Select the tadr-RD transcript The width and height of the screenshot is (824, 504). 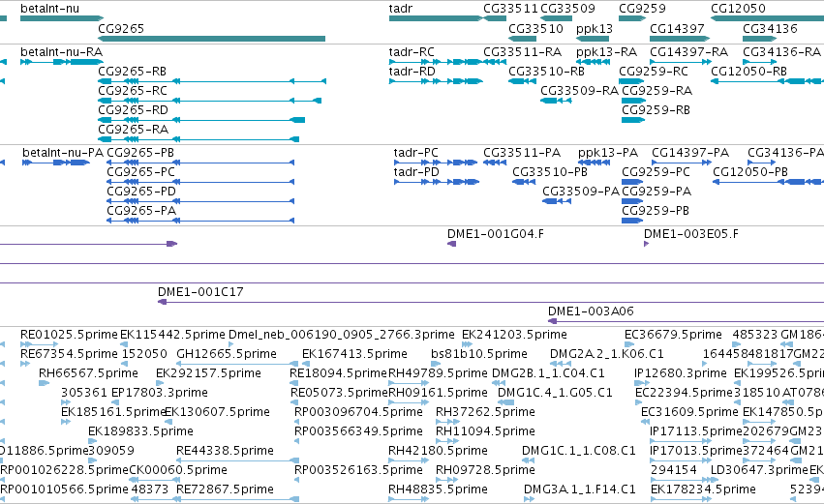[436, 81]
